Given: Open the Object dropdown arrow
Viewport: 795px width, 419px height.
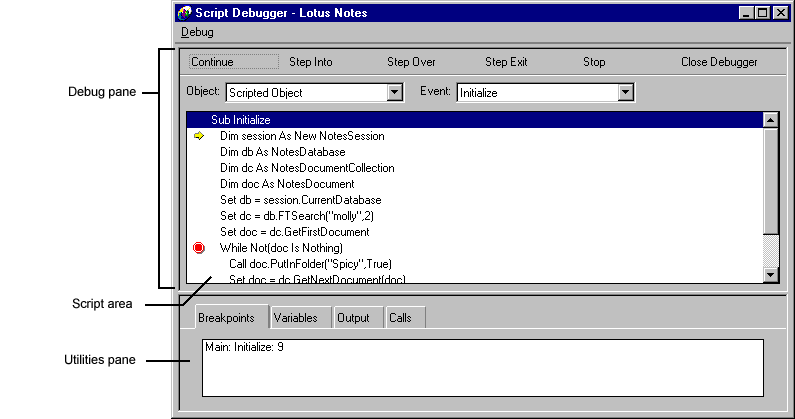Looking at the screenshot, I should (394, 92).
